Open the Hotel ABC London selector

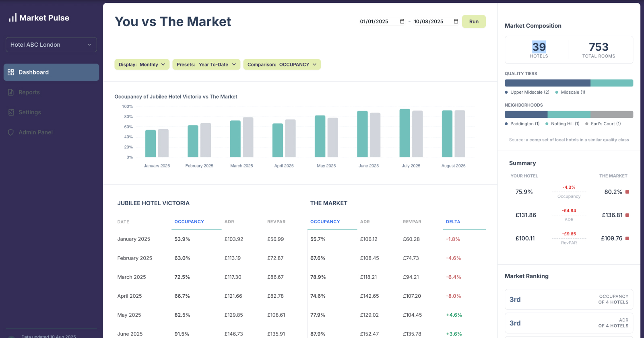point(51,45)
